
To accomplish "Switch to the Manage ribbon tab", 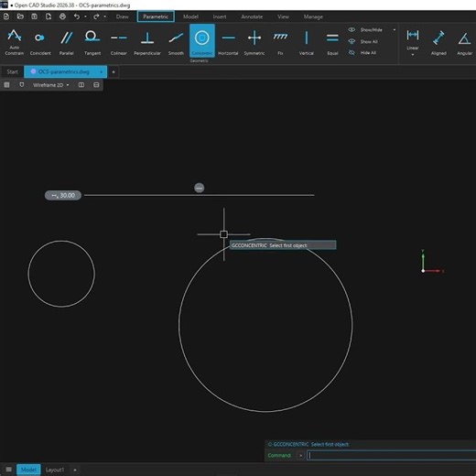I will (x=313, y=16).
